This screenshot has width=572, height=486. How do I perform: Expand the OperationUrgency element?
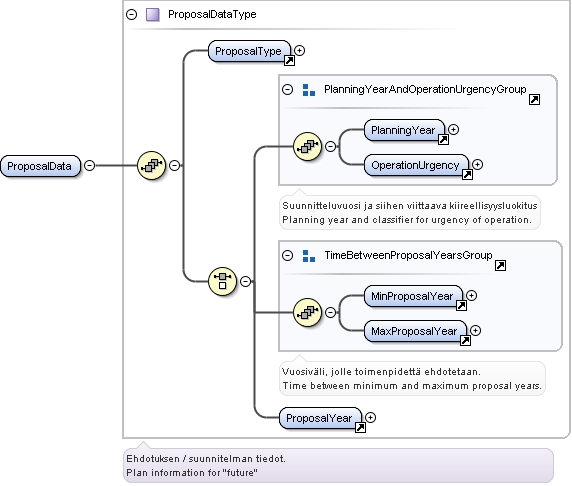pos(478,165)
